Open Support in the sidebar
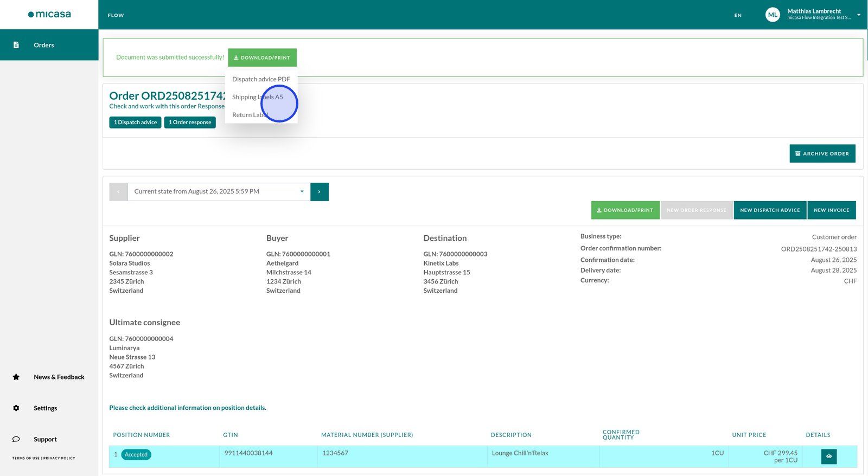This screenshot has height=476, width=868. tap(45, 439)
